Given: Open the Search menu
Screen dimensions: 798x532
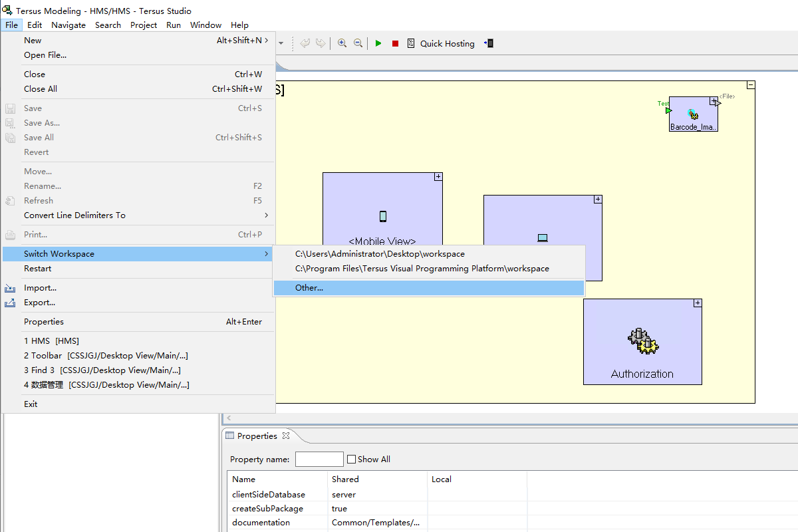Looking at the screenshot, I should point(108,25).
